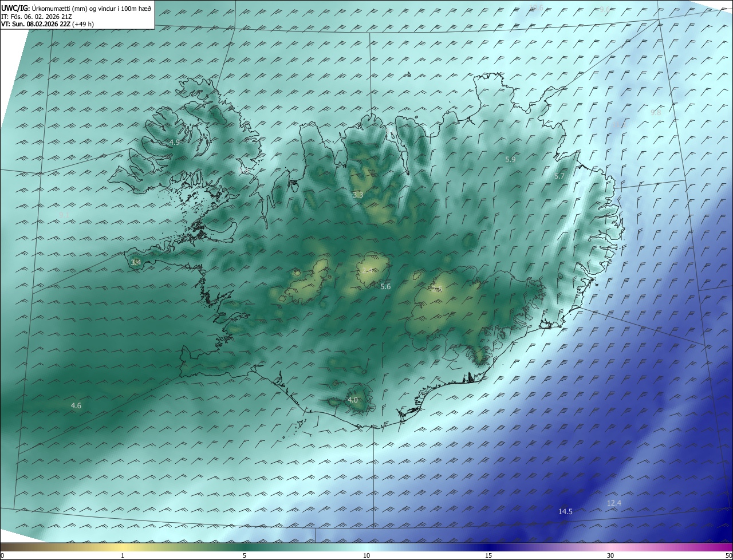
Task: Click the colorbar label '50'
Action: (x=728, y=555)
